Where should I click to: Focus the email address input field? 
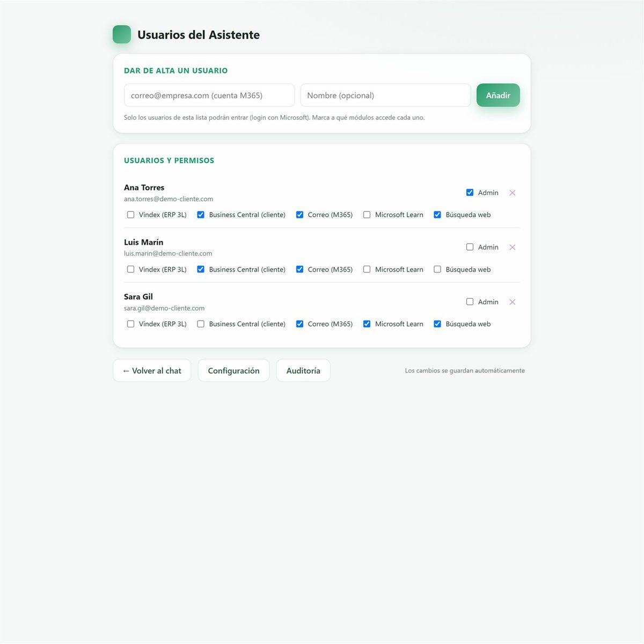[x=209, y=96]
